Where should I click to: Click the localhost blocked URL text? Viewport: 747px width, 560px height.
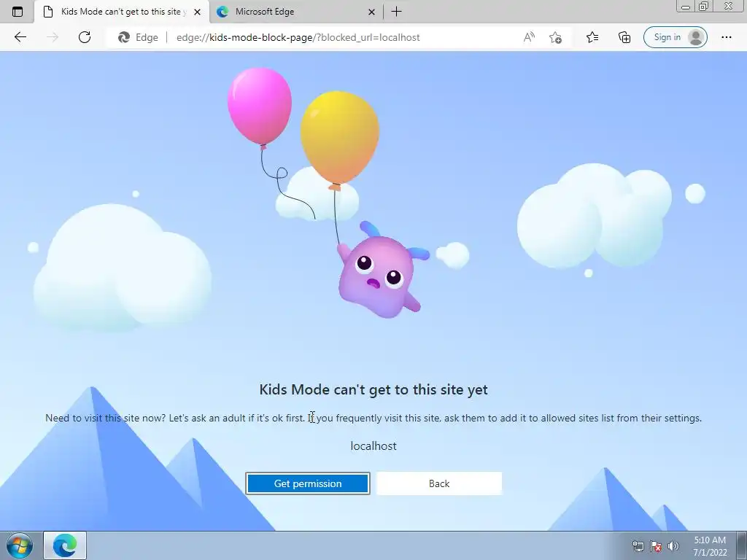click(373, 446)
